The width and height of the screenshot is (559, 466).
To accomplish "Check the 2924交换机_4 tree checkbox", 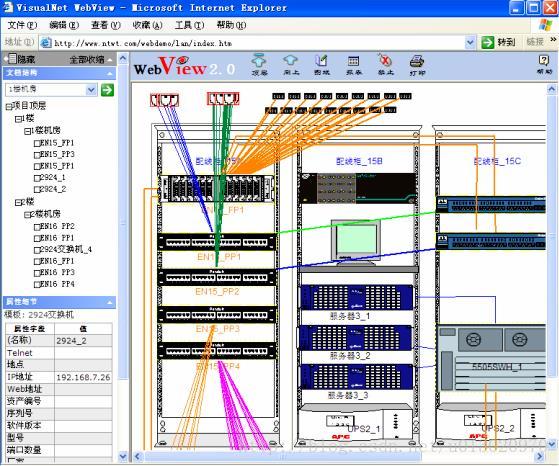I will [37, 250].
